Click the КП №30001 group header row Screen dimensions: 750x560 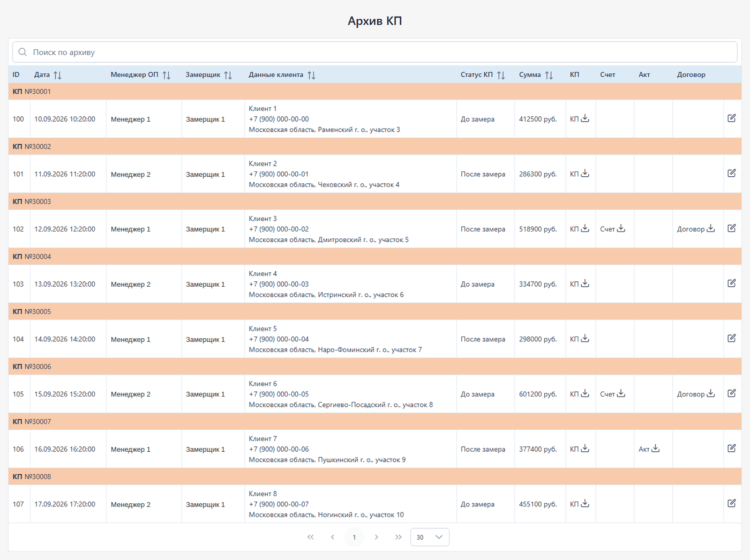(x=375, y=92)
